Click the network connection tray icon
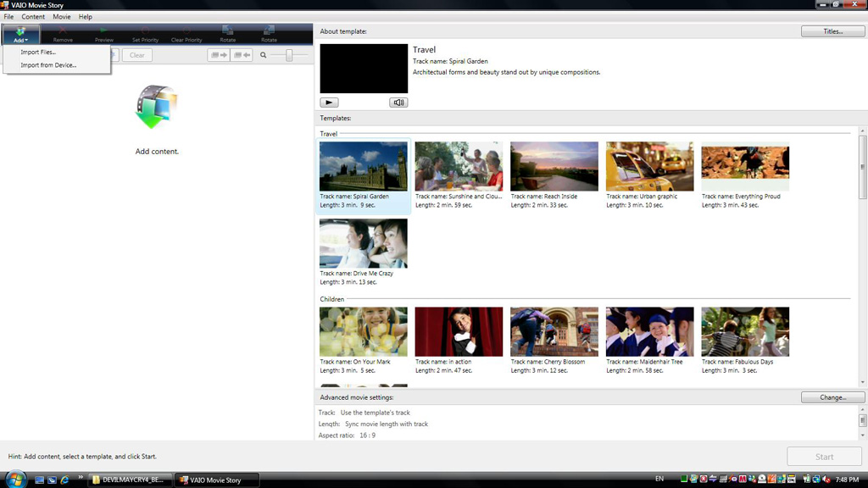Viewport: 868px width, 488px height. click(816, 480)
